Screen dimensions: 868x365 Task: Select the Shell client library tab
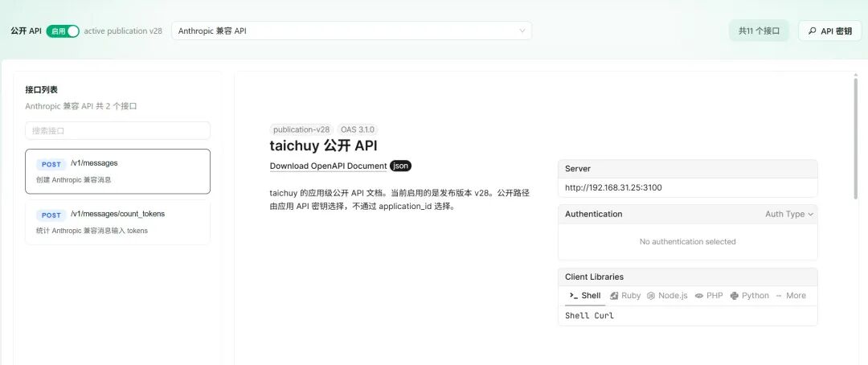[585, 296]
